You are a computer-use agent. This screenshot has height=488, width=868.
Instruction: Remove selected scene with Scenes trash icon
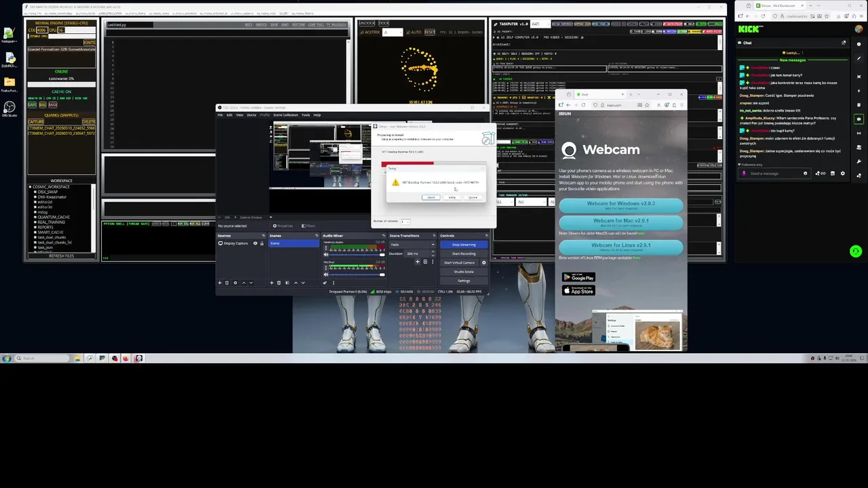(279, 283)
